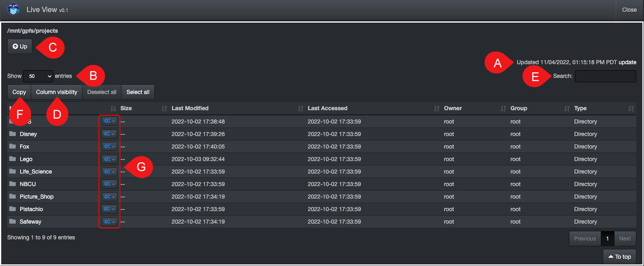Open the Show entries count dropdown

click(x=38, y=76)
